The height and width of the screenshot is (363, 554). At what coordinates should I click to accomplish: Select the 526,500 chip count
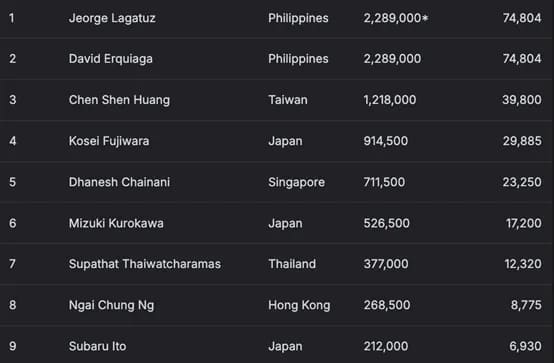387,223
